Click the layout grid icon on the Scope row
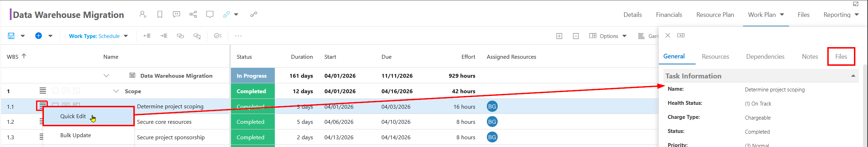The image size is (868, 147). pyautogui.click(x=76, y=91)
